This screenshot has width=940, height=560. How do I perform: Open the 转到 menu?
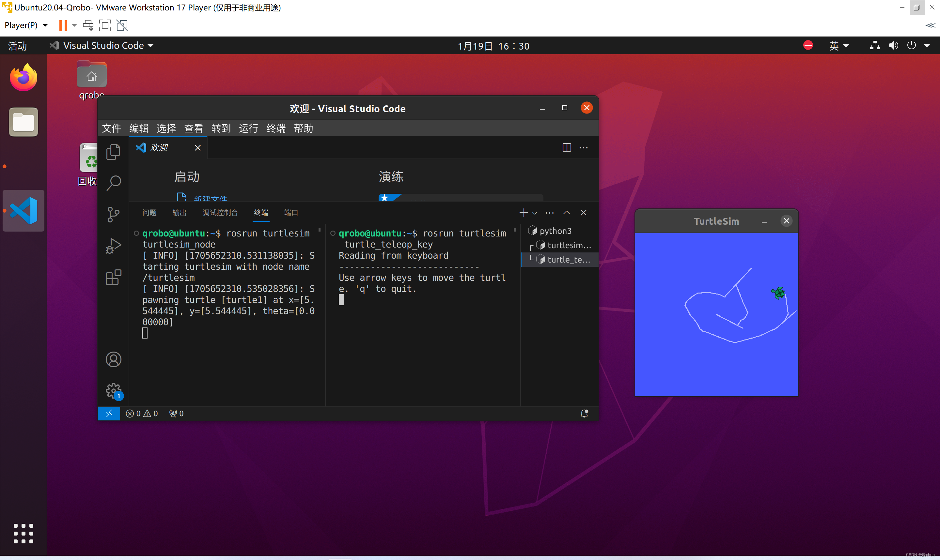221,128
